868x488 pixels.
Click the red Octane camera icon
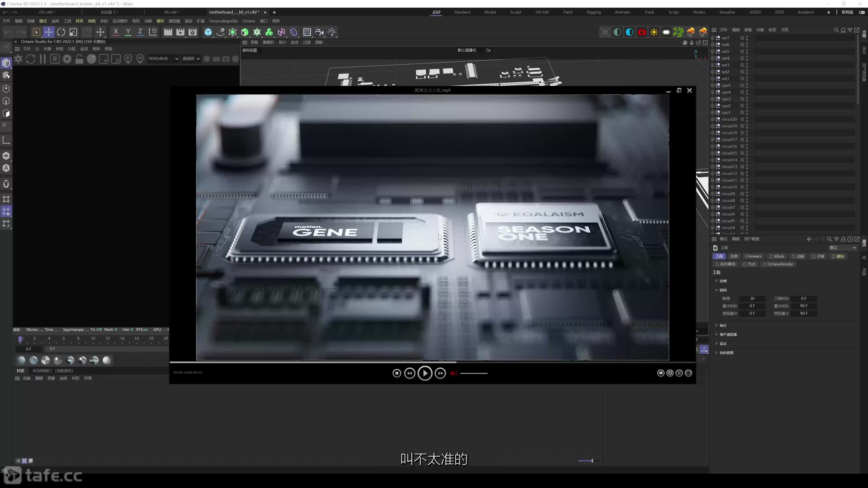point(642,32)
